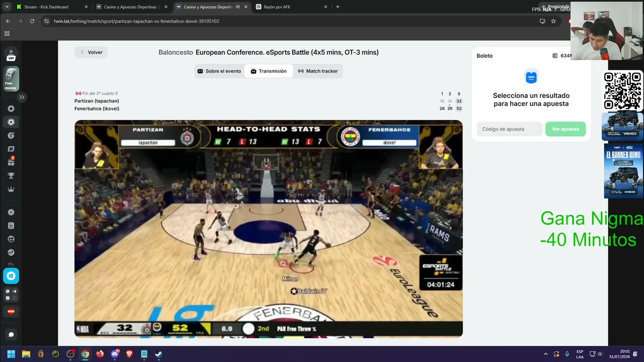644x362 pixels.
Task: Open the tab search dropdown arrow
Action: pos(7,7)
